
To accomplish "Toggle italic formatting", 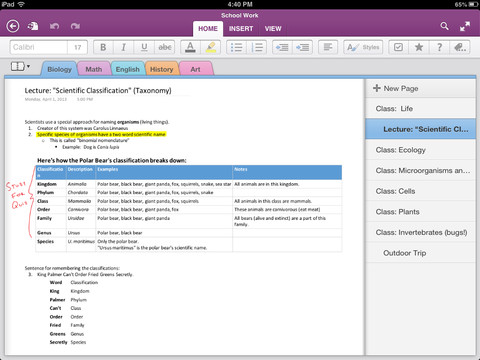I will coord(124,47).
